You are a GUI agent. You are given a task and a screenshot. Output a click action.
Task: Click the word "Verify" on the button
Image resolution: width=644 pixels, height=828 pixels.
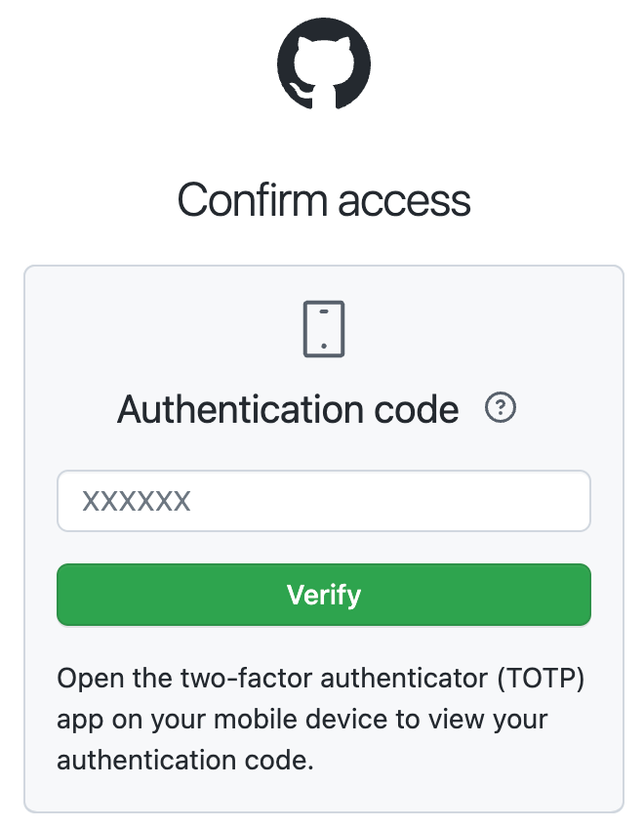tap(324, 594)
